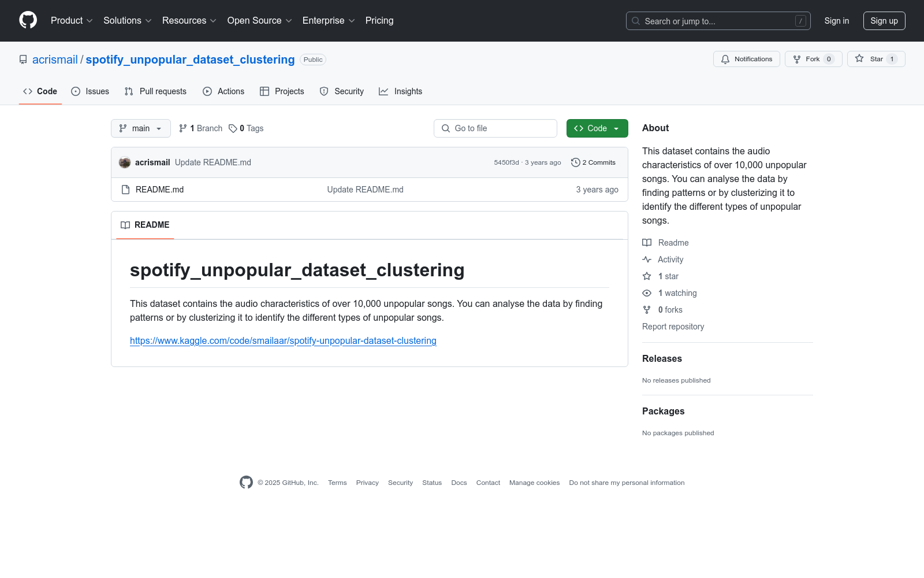Open commit hash 5450f3d

(506, 162)
